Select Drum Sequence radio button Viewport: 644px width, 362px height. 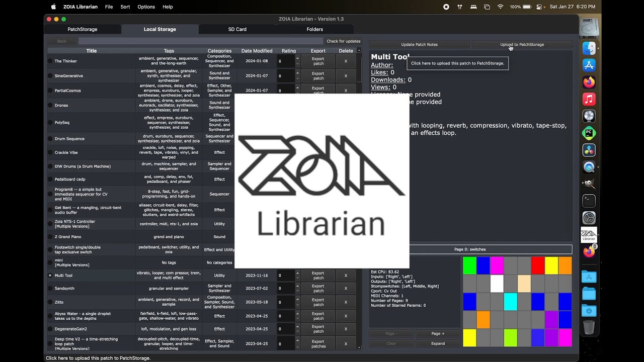(50, 139)
